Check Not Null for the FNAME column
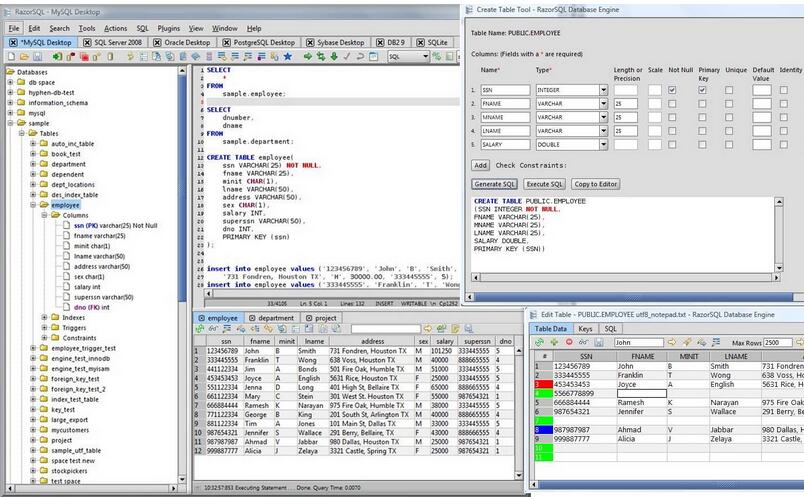The height and width of the screenshot is (497, 804). (672, 104)
